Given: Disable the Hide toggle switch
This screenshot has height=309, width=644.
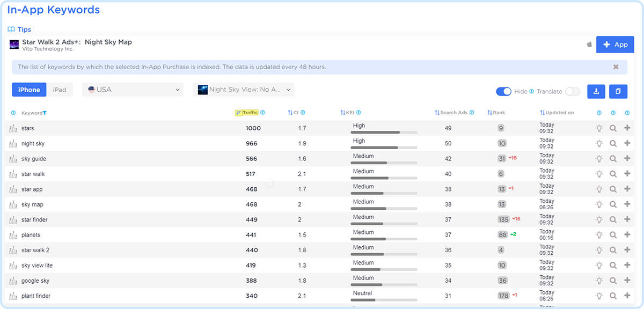Looking at the screenshot, I should (503, 91).
